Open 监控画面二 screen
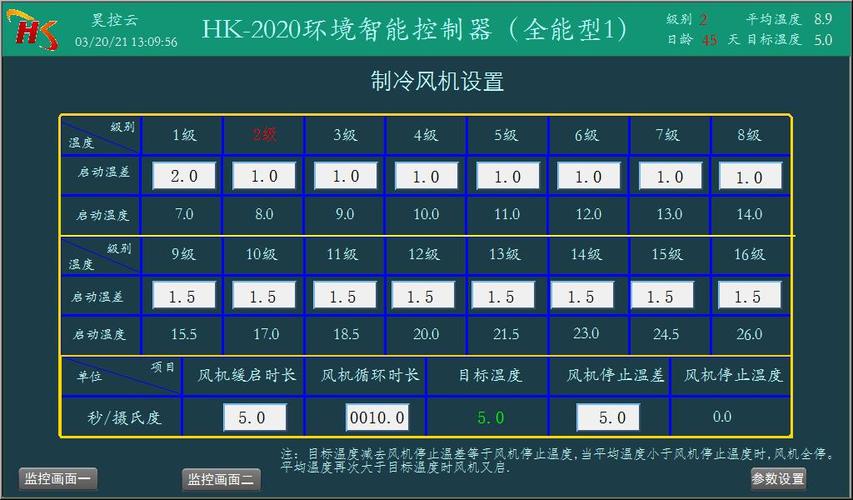853x500 pixels. [x=220, y=479]
